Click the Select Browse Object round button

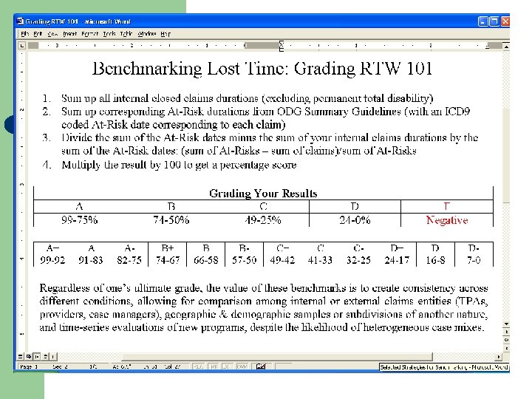(506, 340)
